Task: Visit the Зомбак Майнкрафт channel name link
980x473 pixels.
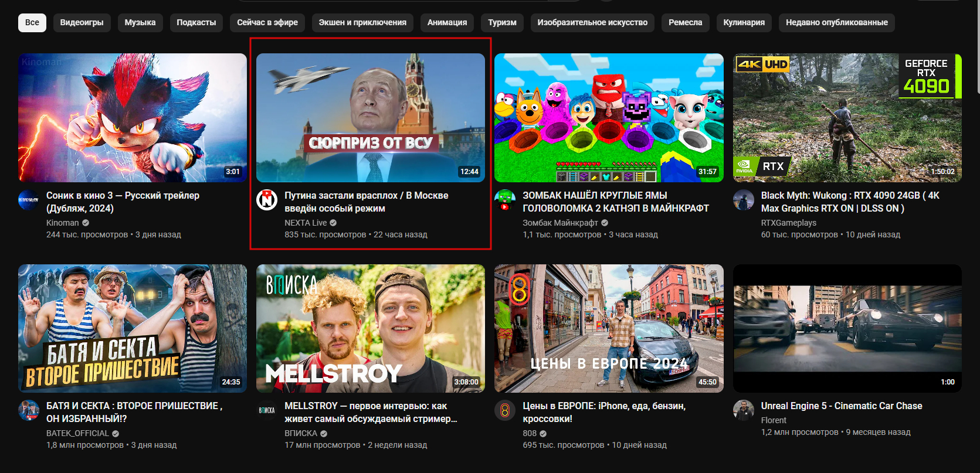Action: 560,223
